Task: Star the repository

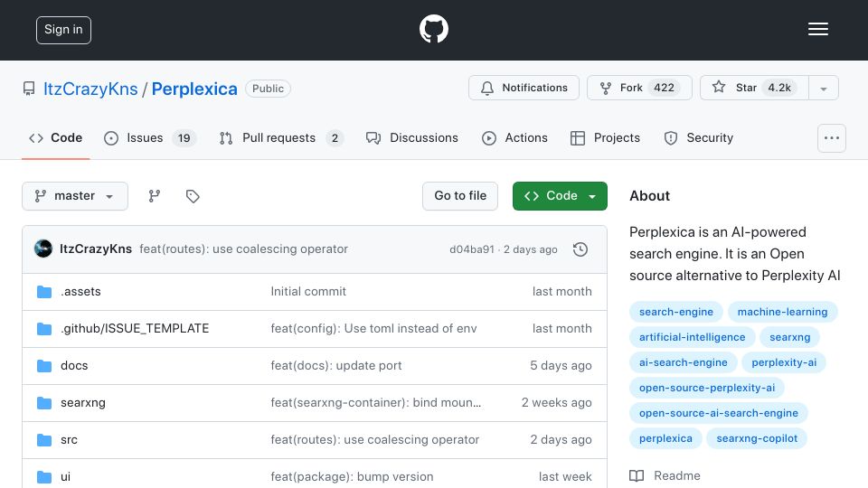Action: click(x=754, y=88)
